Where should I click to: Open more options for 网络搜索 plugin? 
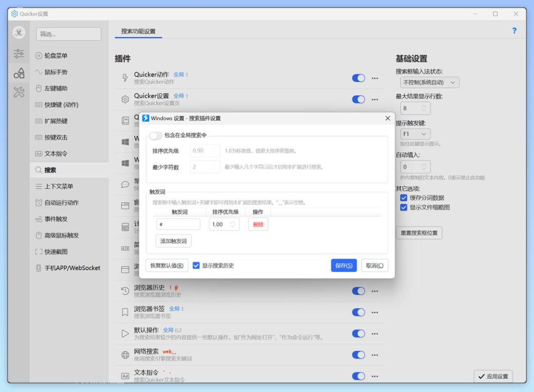375,355
